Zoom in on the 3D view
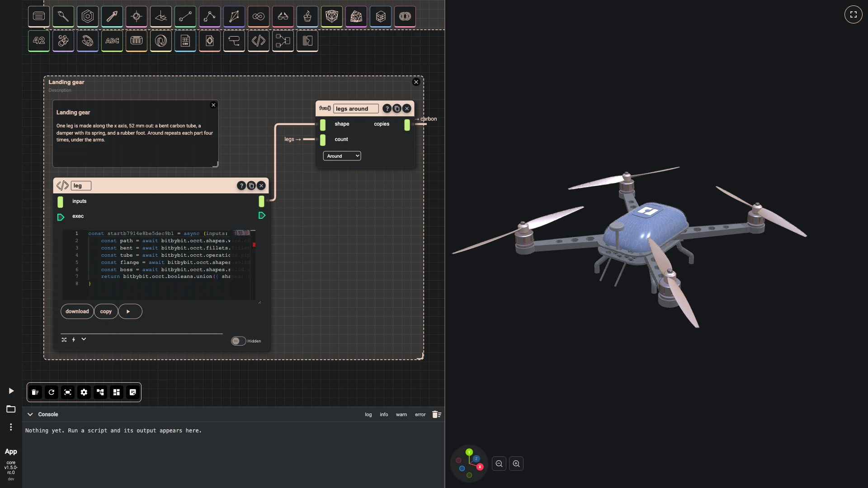Image resolution: width=868 pixels, height=488 pixels. coord(516,464)
